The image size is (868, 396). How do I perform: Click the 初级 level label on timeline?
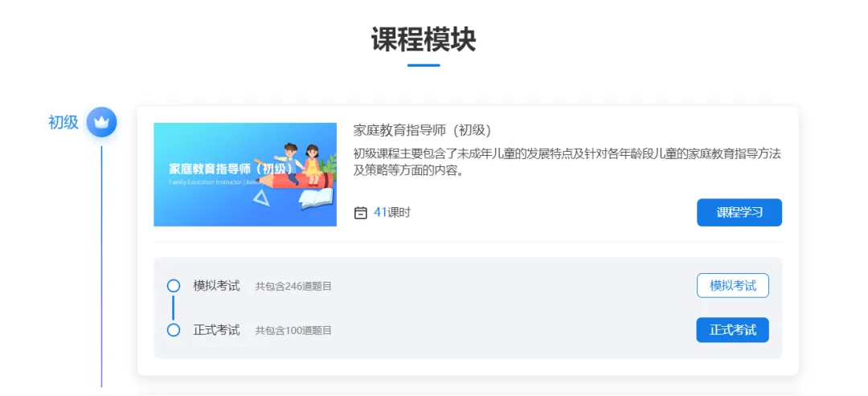[x=63, y=122]
